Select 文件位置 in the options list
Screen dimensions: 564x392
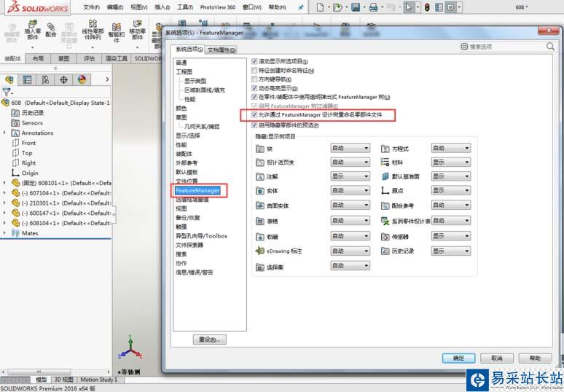tap(187, 181)
